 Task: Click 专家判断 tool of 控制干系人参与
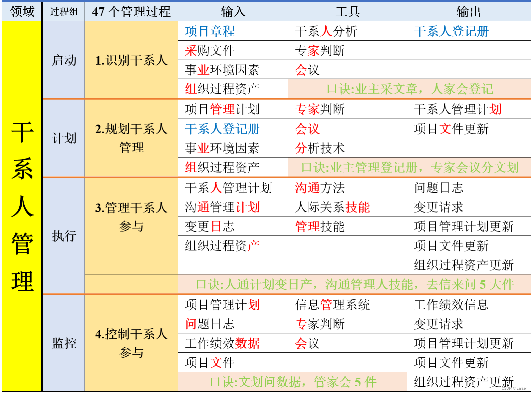[x=348, y=324]
